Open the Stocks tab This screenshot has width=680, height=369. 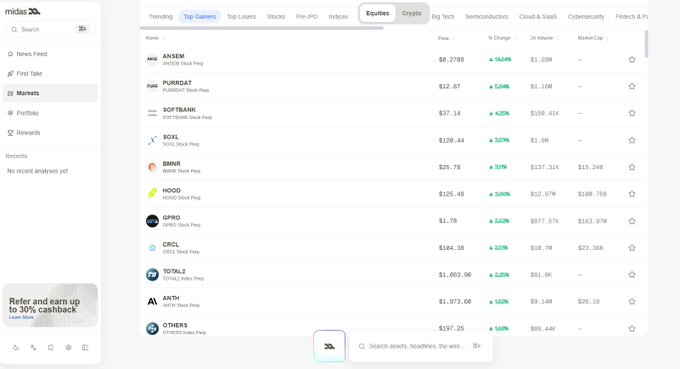(276, 16)
